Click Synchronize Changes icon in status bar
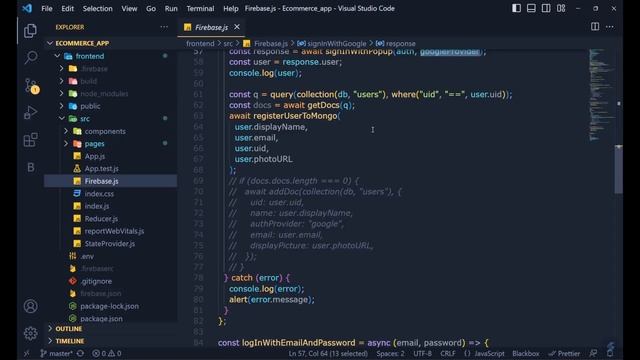This screenshot has height=360, width=640. pos(80,353)
